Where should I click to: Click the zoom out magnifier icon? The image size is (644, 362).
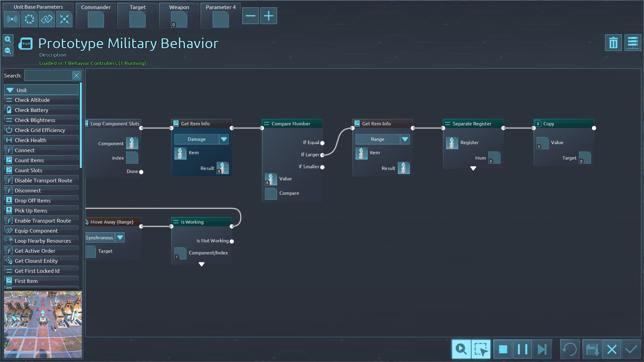pos(8,51)
